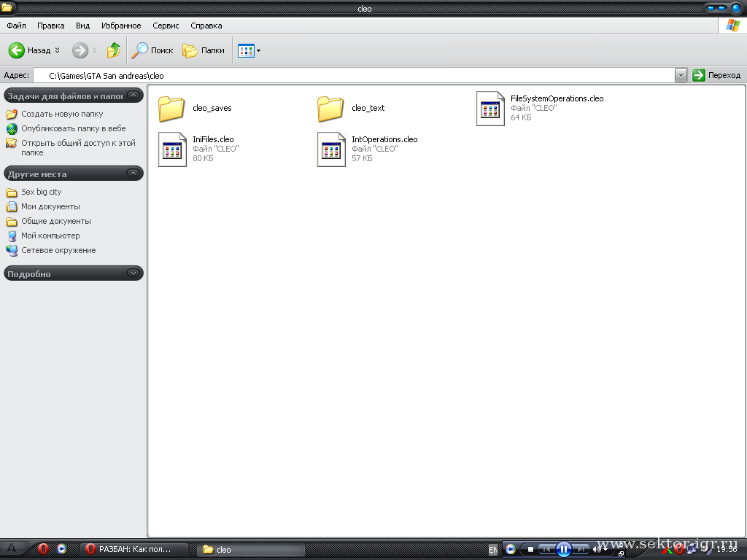
Task: Click the system clock
Action: pos(727,550)
